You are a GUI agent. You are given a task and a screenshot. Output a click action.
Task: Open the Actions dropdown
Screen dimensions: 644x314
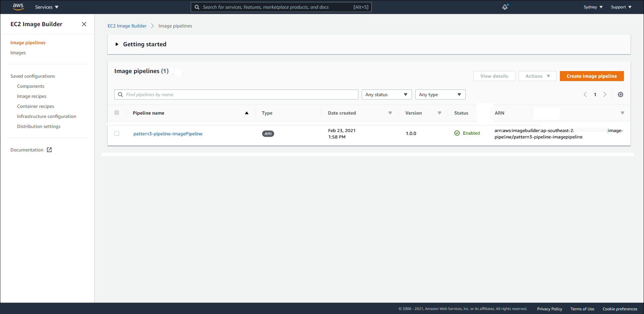coord(537,76)
